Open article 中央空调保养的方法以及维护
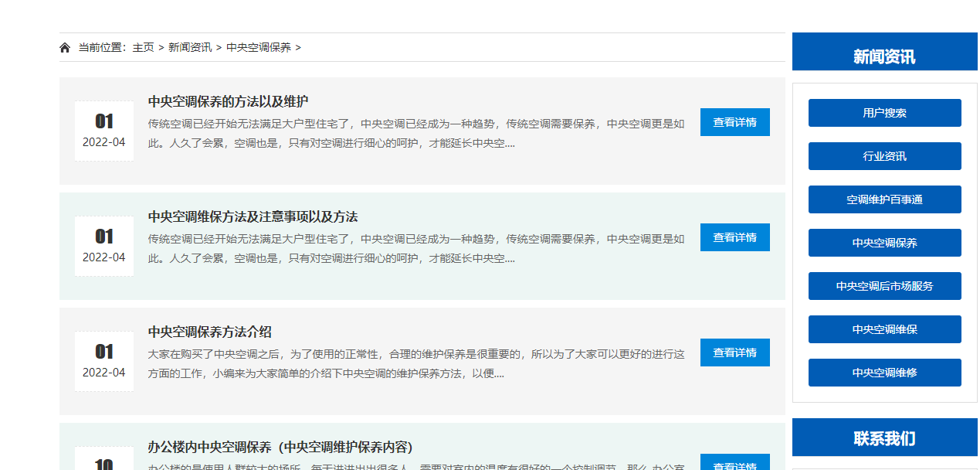This screenshot has height=470, width=980. (x=229, y=102)
